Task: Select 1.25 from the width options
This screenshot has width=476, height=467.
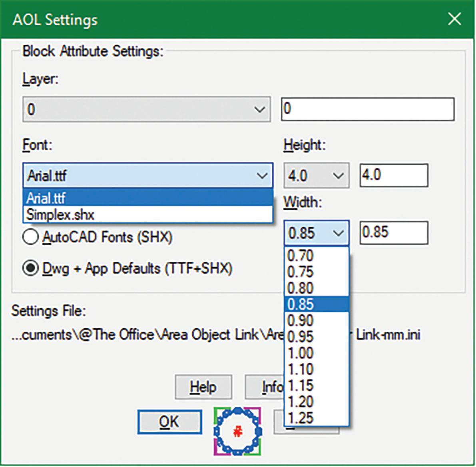Action: coord(301,418)
